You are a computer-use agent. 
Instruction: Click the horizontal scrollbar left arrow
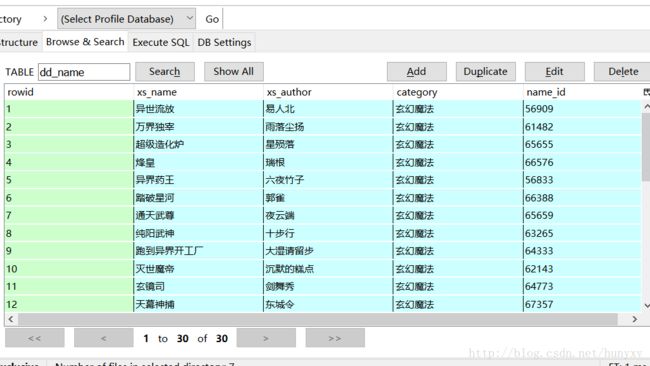(11, 319)
